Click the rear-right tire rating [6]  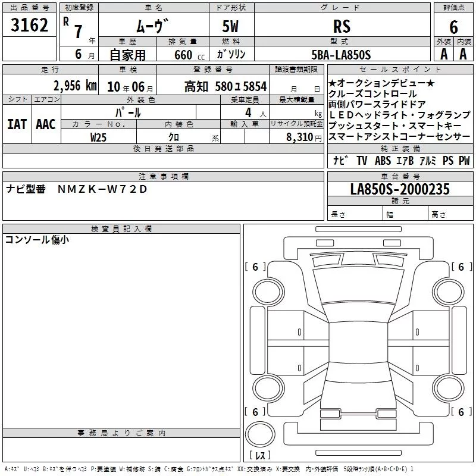tap(461, 412)
